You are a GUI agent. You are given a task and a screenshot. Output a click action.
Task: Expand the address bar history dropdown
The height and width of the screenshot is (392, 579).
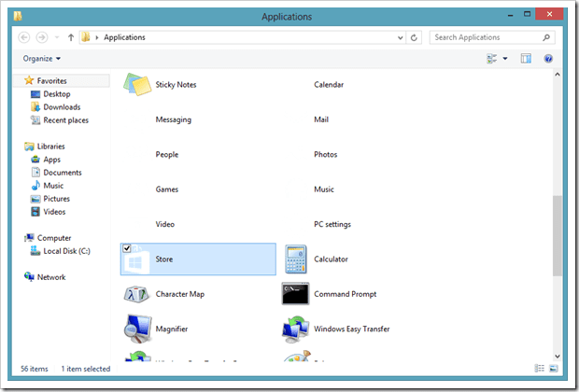[401, 37]
